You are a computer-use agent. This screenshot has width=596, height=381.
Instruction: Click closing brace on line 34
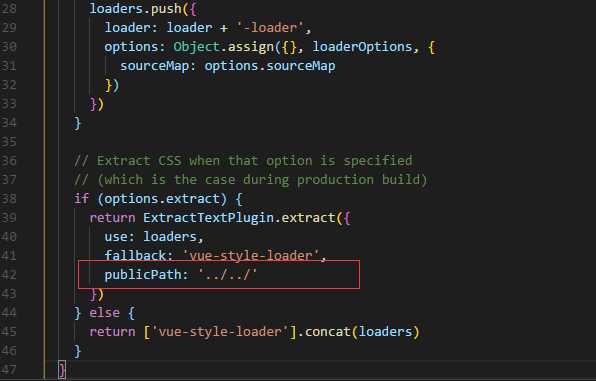click(78, 123)
